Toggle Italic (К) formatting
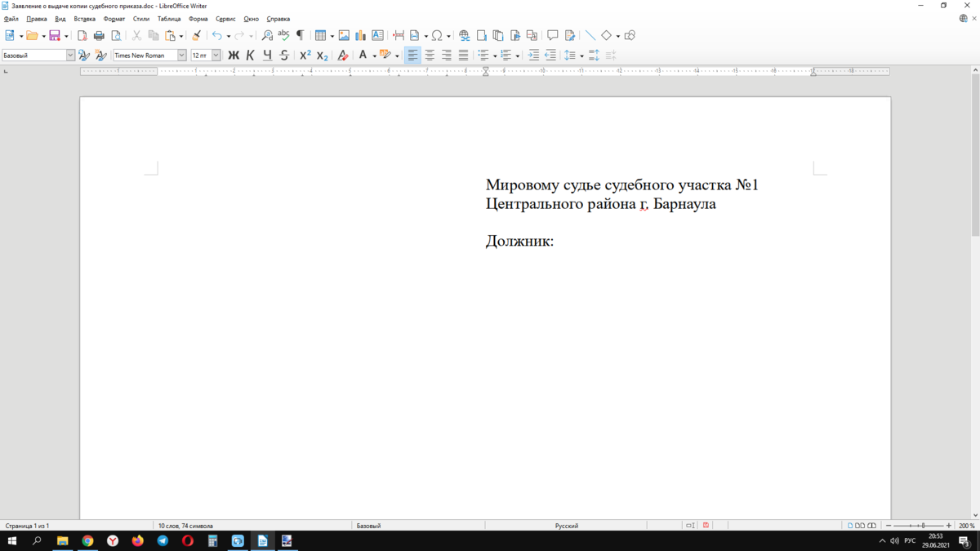This screenshot has height=551, width=980. click(250, 56)
